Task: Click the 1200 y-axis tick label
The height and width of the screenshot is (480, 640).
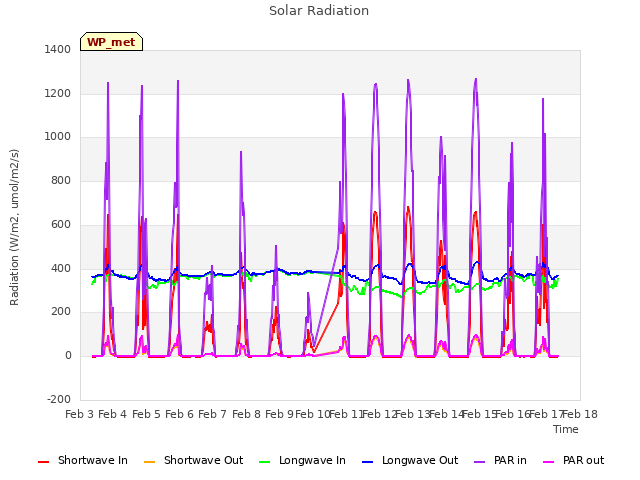Action: (58, 93)
